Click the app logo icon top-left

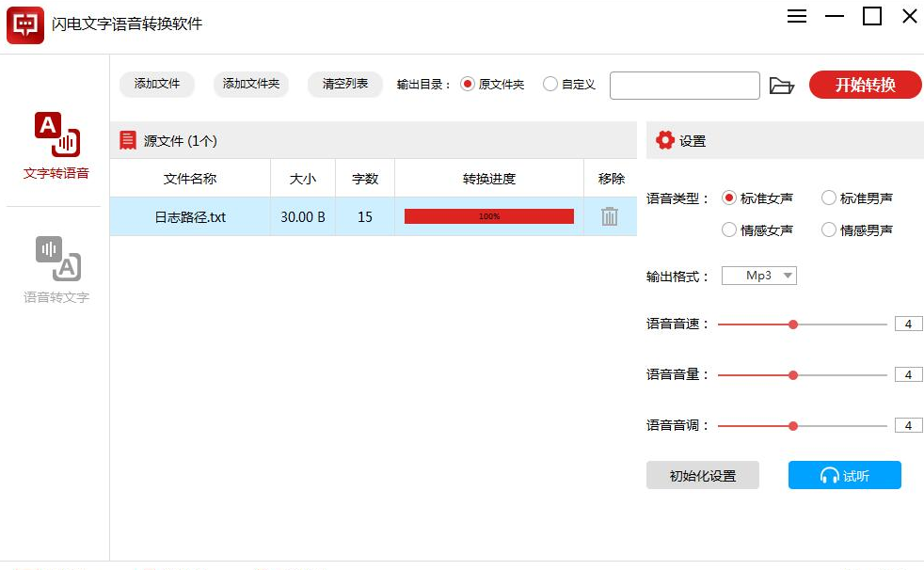[x=24, y=24]
